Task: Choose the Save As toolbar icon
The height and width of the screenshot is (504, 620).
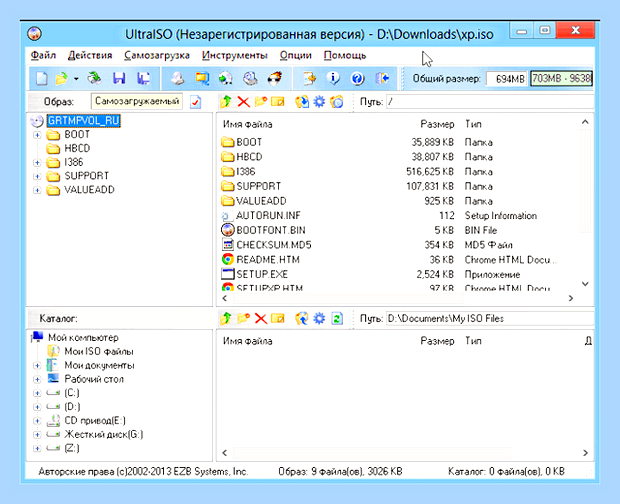Action: coord(143,78)
